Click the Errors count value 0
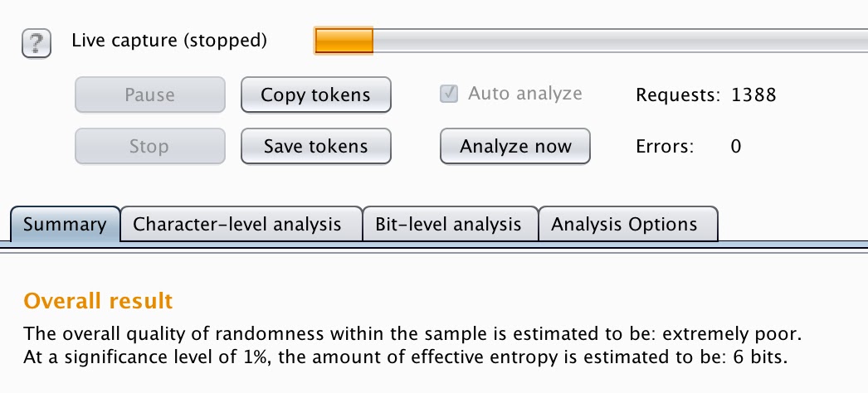Image resolution: width=868 pixels, height=393 pixels. pyautogui.click(x=735, y=147)
